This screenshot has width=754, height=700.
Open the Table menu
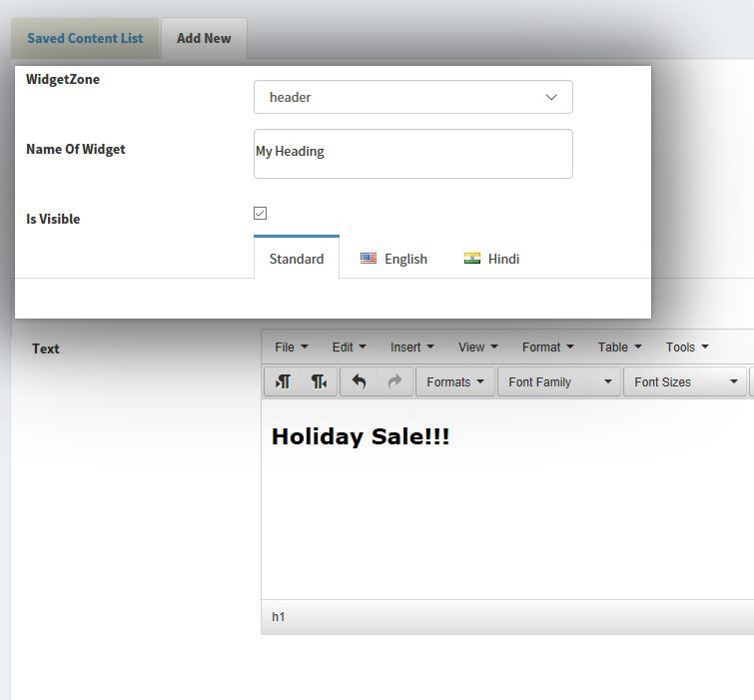(x=619, y=348)
